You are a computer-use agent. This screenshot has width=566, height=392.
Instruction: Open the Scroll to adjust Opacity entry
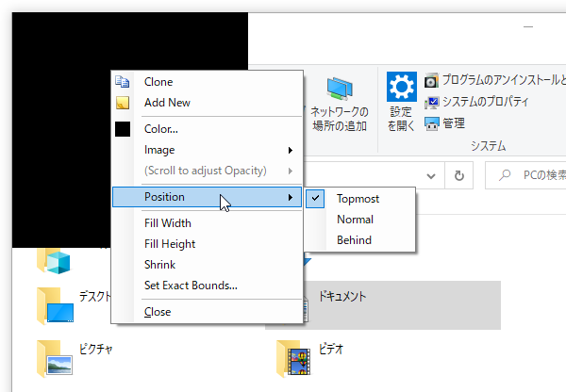206,171
